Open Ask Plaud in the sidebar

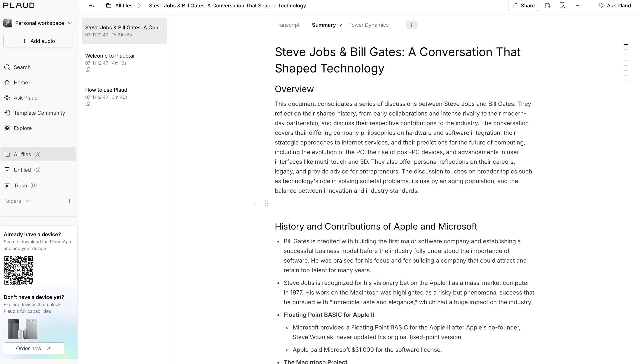[x=38, y=97]
